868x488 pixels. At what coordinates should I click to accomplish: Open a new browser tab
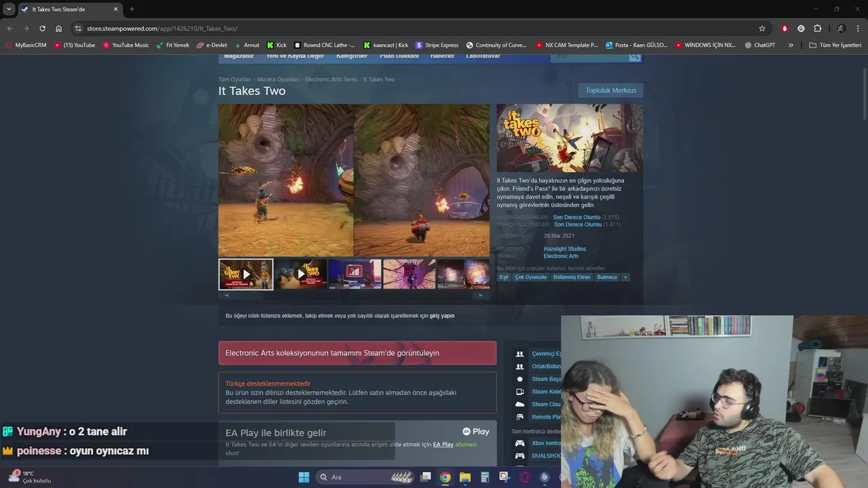pyautogui.click(x=132, y=9)
